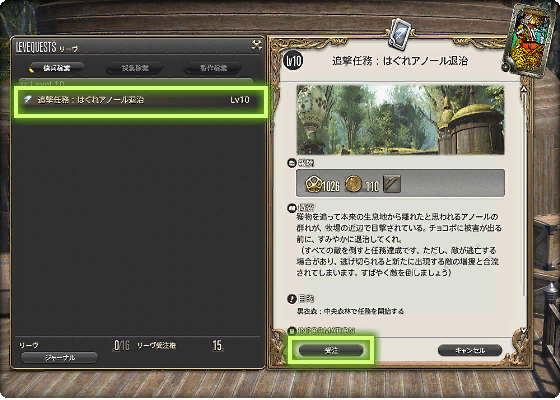The image size is (560, 400).
Task: Open the ジャーナル journal button
Action: (x=59, y=358)
